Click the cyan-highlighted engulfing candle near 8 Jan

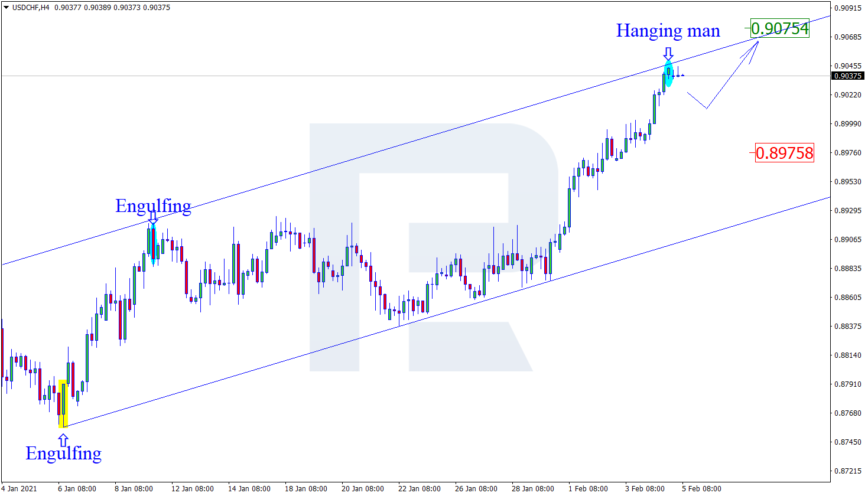pos(154,244)
